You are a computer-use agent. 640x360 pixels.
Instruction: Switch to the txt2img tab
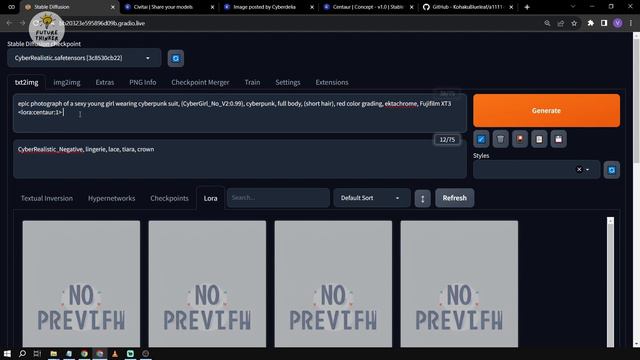27,82
